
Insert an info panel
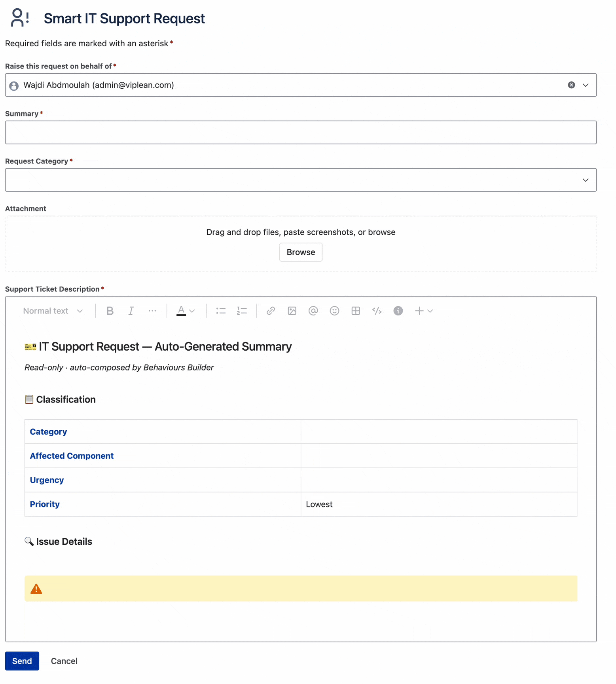[398, 311]
